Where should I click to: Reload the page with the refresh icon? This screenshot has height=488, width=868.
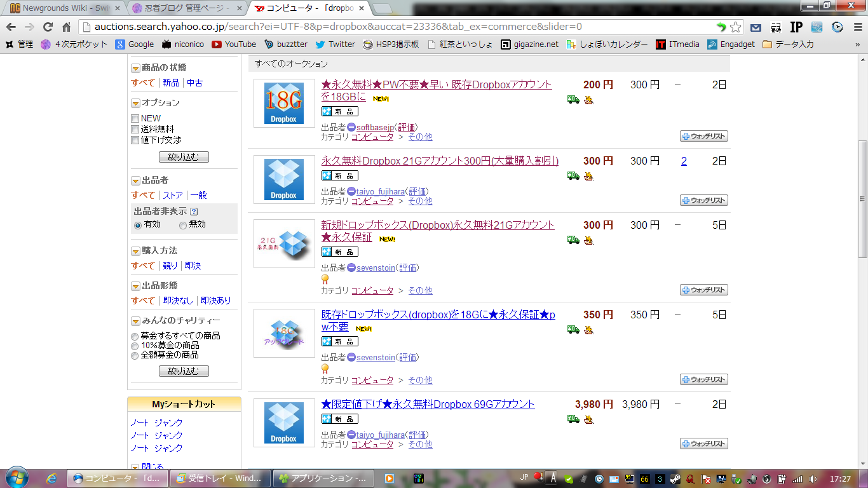(x=48, y=27)
